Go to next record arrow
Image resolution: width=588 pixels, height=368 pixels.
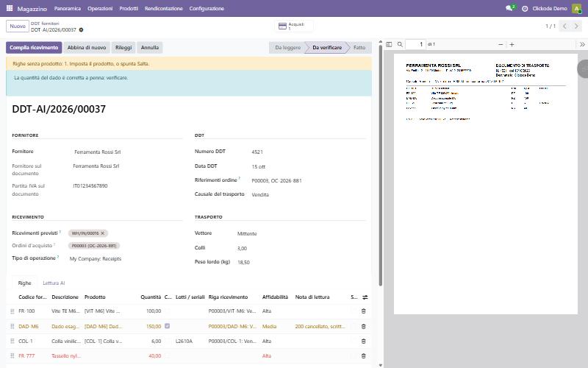576,26
